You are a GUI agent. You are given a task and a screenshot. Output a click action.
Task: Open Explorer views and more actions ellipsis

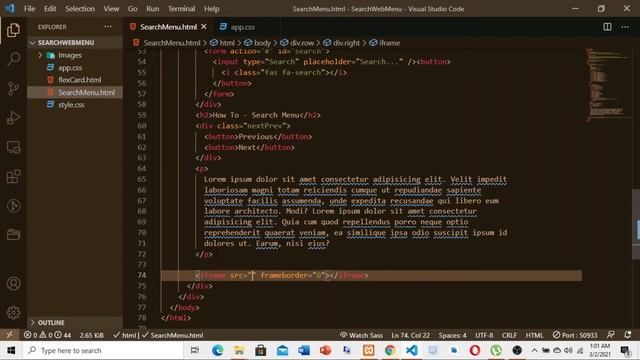[108, 27]
